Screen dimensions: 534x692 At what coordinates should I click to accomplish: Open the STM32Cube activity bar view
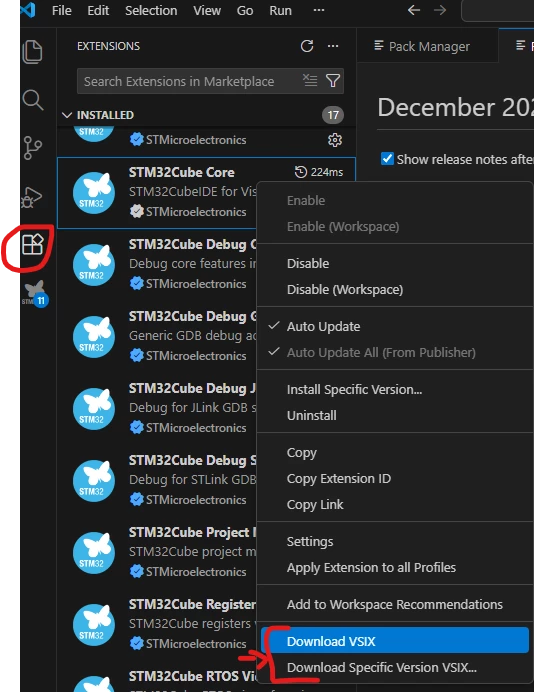[x=35, y=293]
